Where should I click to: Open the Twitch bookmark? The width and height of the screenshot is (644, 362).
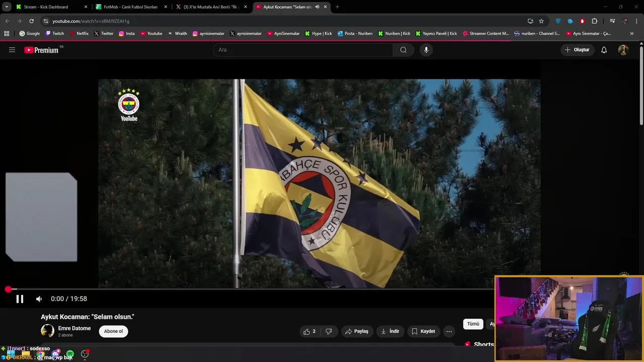pyautogui.click(x=55, y=34)
